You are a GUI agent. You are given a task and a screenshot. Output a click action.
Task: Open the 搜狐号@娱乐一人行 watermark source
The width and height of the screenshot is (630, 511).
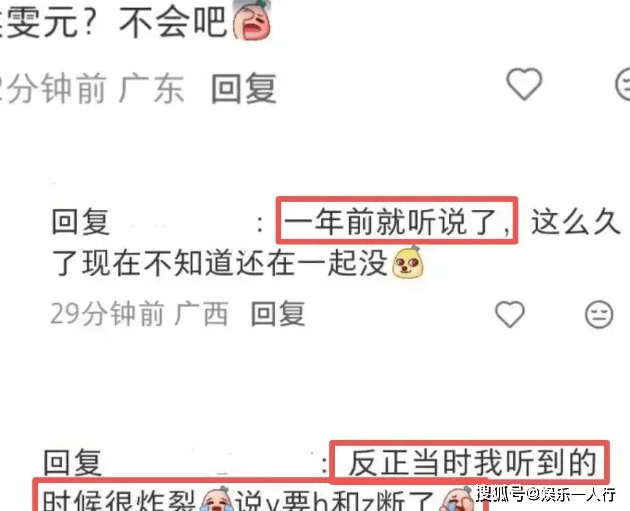(x=546, y=494)
